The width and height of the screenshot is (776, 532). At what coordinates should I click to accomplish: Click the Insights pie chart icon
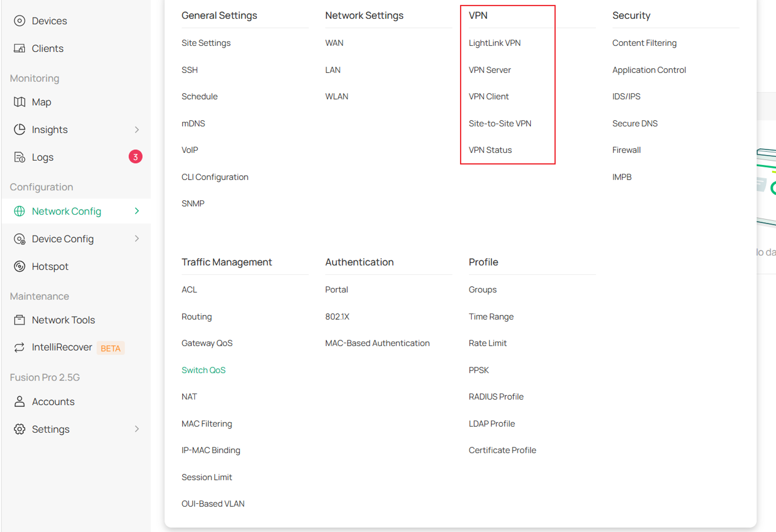(x=19, y=130)
